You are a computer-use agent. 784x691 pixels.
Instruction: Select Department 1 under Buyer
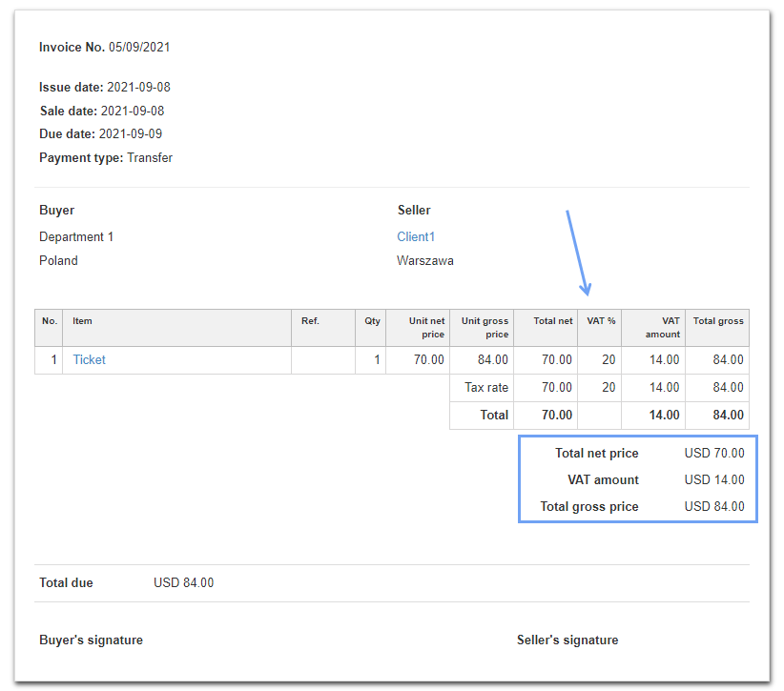tap(76, 236)
